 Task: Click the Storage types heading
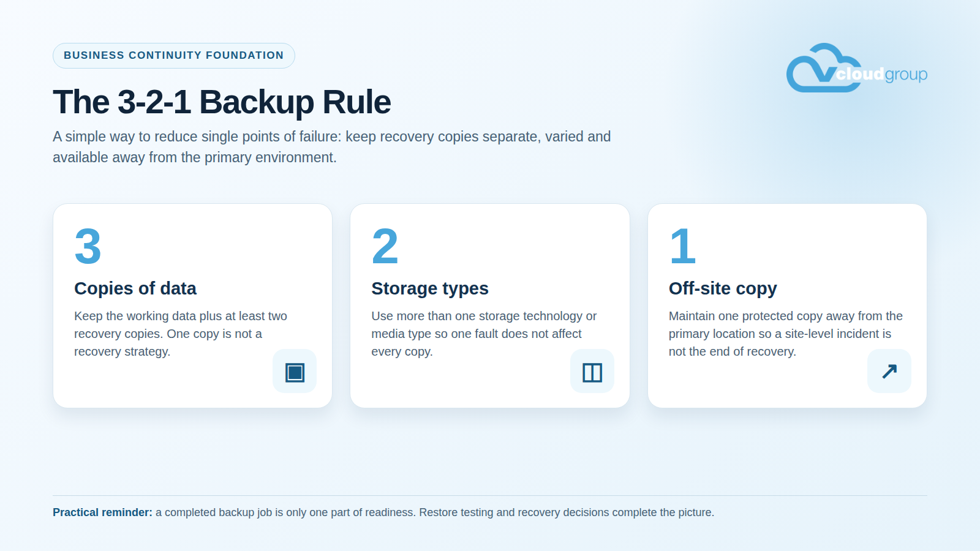click(x=430, y=288)
